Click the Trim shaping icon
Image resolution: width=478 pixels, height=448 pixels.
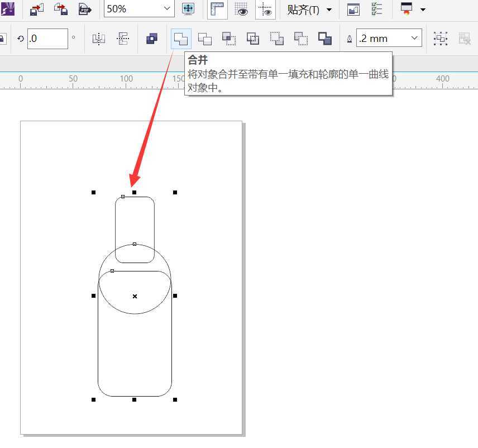coord(205,38)
